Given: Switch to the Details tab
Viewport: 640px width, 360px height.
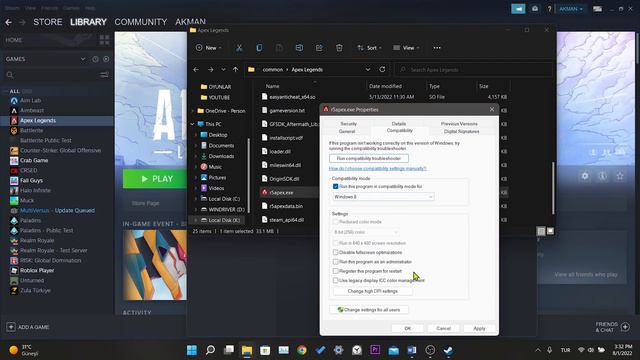Looking at the screenshot, I should pyautogui.click(x=399, y=124).
